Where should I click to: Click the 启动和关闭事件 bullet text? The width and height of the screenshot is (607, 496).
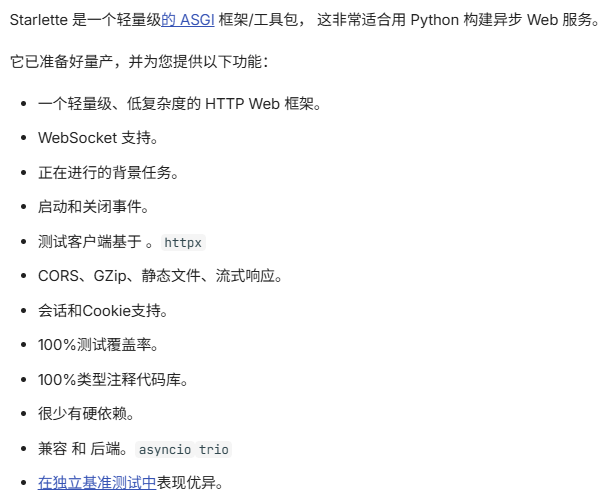(93, 207)
